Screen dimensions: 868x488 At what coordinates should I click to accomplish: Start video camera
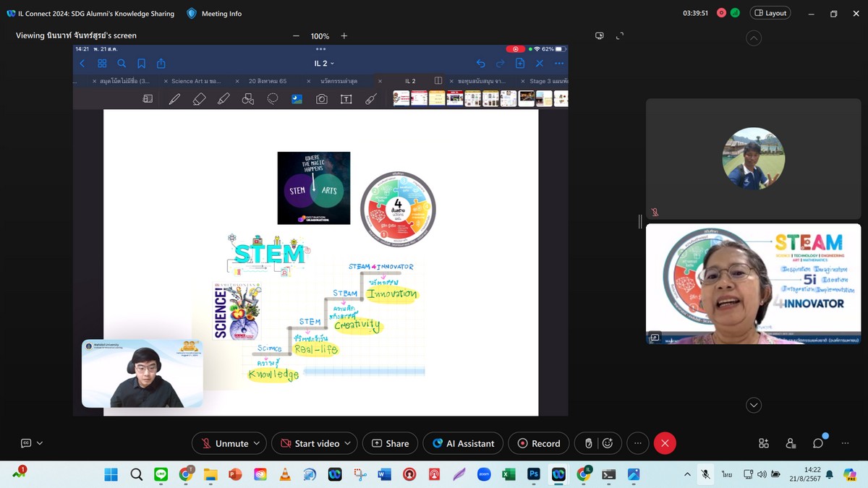pyautogui.click(x=309, y=443)
